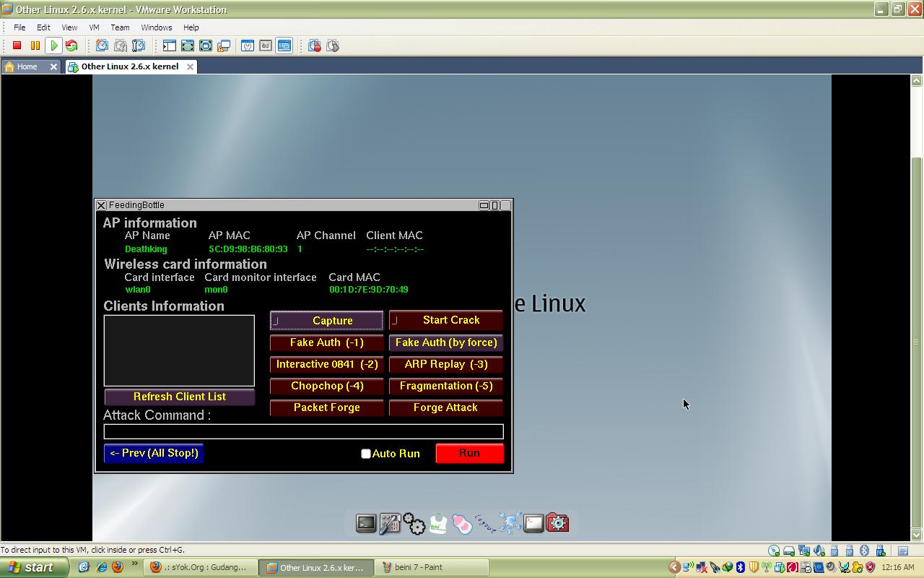Launch the Beini bib icon in dock

click(x=438, y=523)
